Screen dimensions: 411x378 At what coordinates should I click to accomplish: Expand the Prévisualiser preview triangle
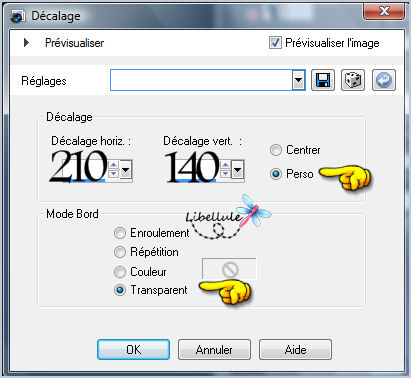(26, 43)
